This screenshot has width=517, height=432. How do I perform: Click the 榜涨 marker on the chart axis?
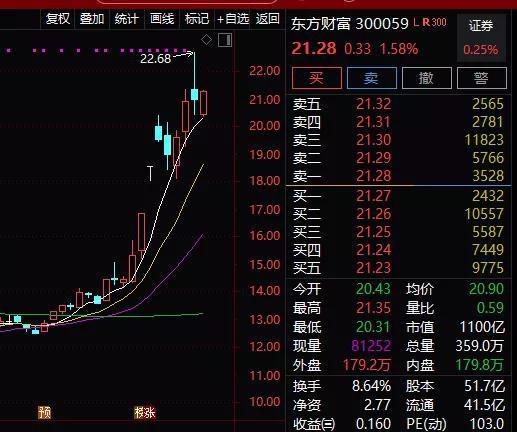coord(145,413)
